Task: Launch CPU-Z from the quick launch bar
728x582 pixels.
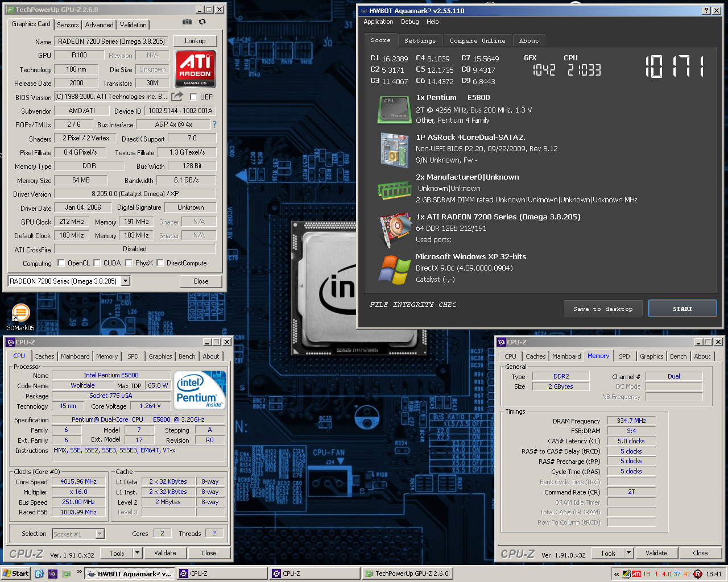Action: (x=53, y=573)
